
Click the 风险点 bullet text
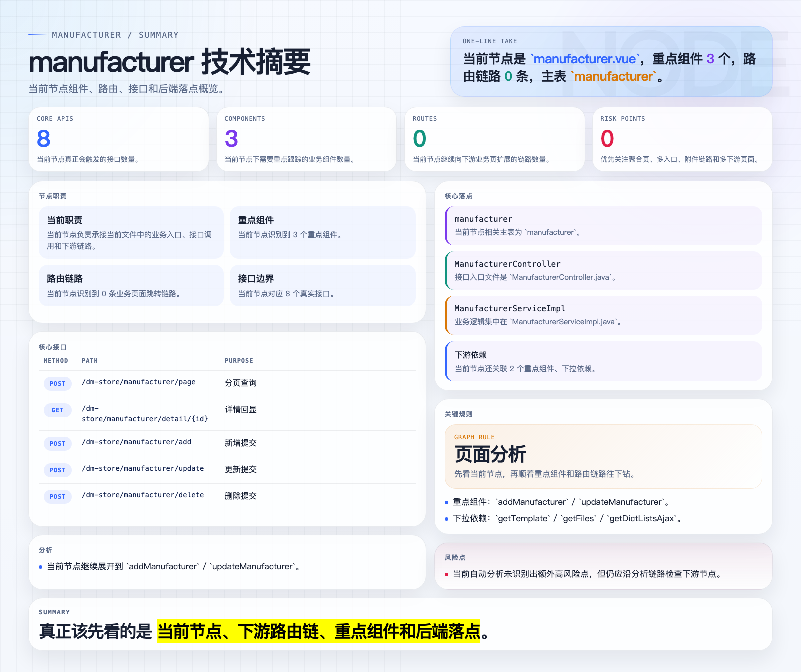point(588,574)
